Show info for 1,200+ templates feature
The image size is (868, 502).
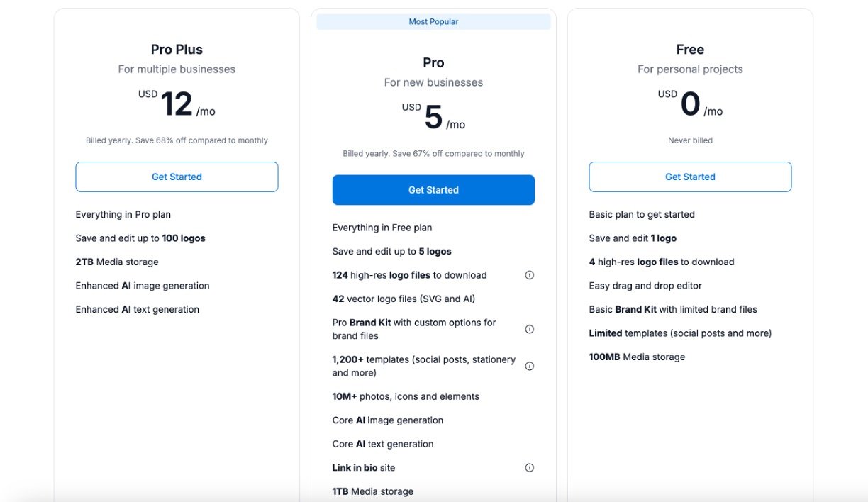(x=529, y=366)
